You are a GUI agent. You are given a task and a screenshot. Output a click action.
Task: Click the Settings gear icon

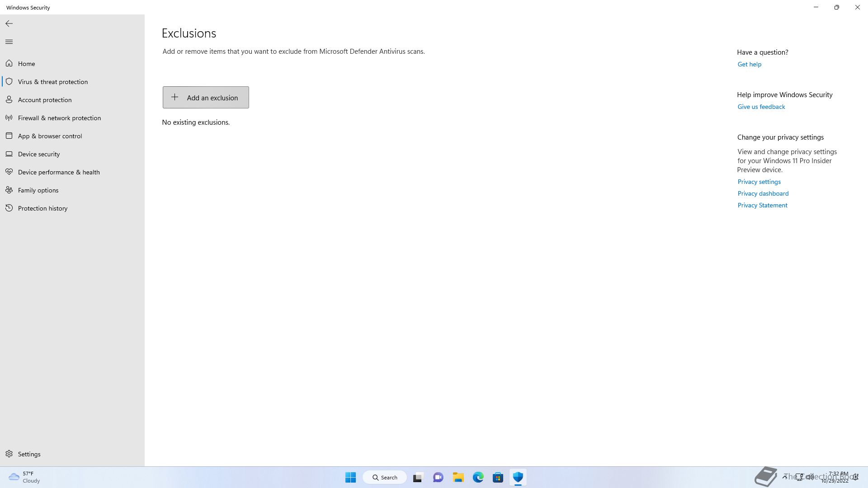[9, 454]
